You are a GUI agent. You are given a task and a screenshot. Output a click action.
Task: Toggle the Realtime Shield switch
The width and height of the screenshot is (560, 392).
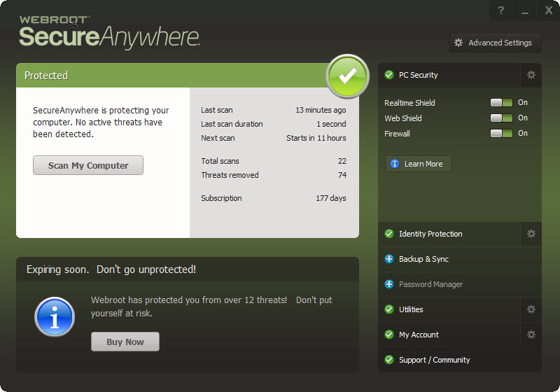pyautogui.click(x=501, y=103)
